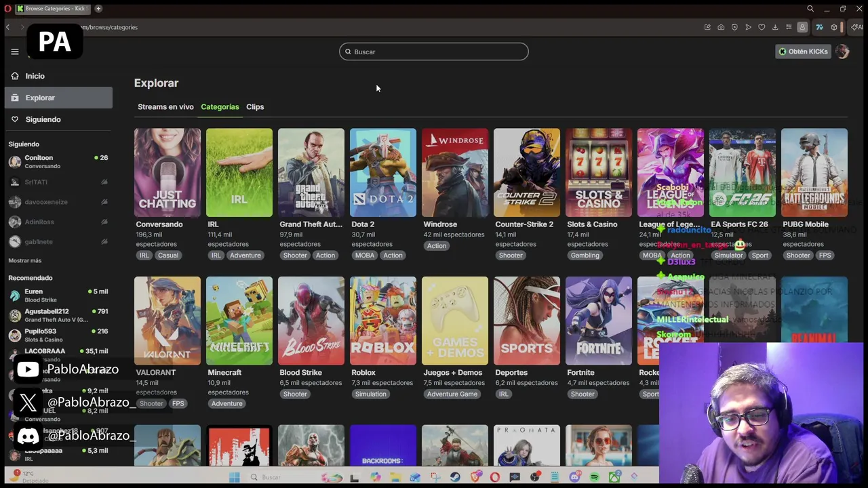This screenshot has height=488, width=868.
Task: Select Explorar in sidebar
Action: 58,98
